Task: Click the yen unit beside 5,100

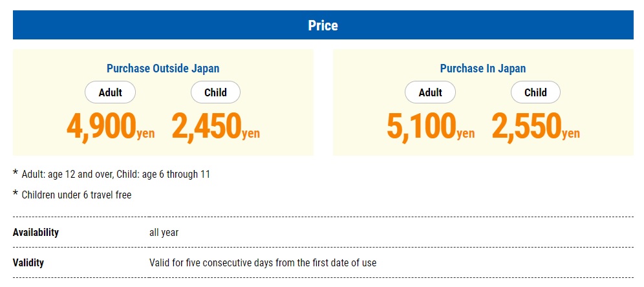Action: click(466, 134)
